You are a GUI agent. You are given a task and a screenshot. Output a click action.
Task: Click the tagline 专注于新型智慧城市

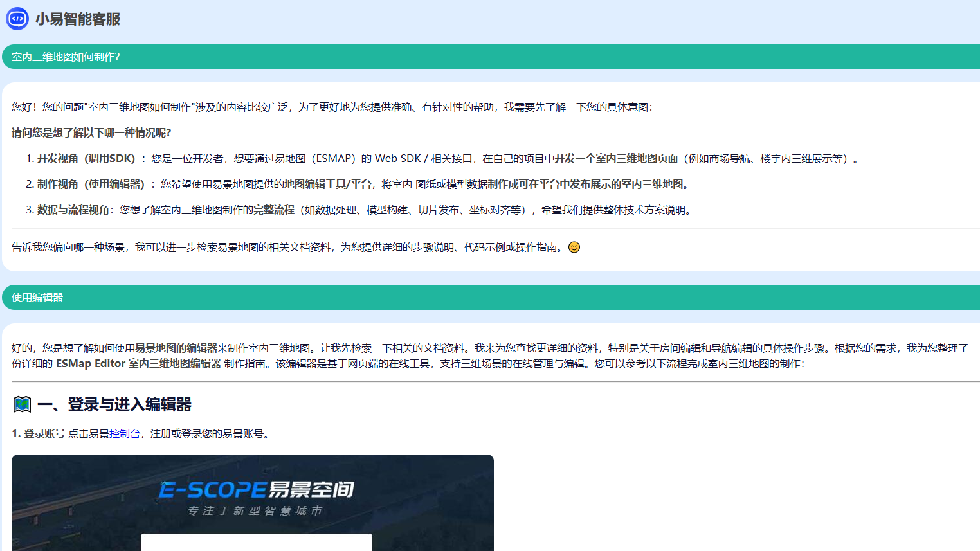click(x=255, y=511)
